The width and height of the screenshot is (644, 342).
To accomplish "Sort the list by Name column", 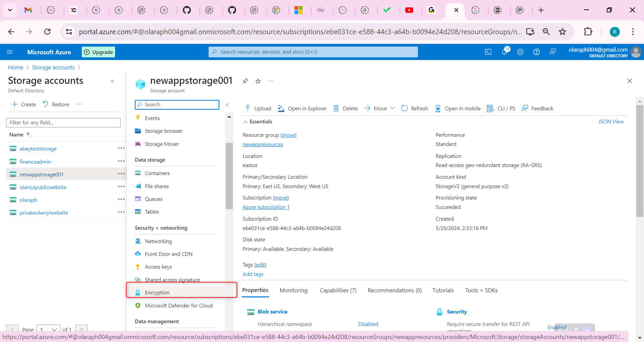I will [21, 135].
